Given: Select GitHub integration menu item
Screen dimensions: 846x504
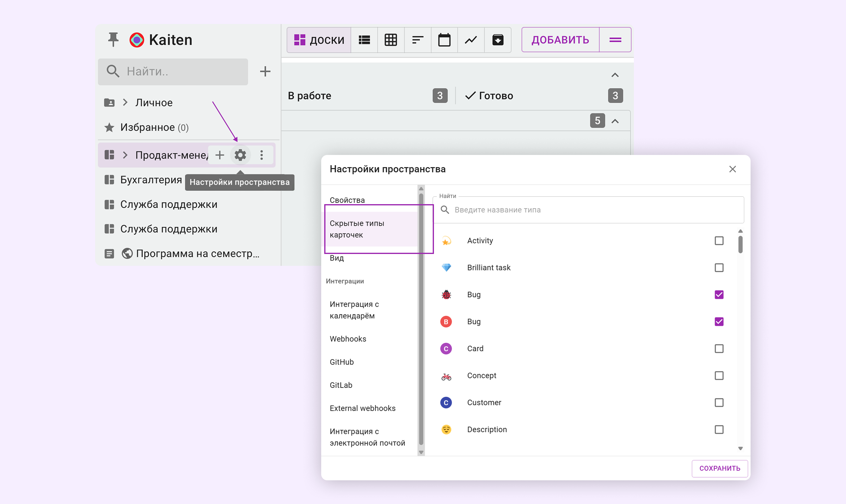Looking at the screenshot, I should 342,362.
